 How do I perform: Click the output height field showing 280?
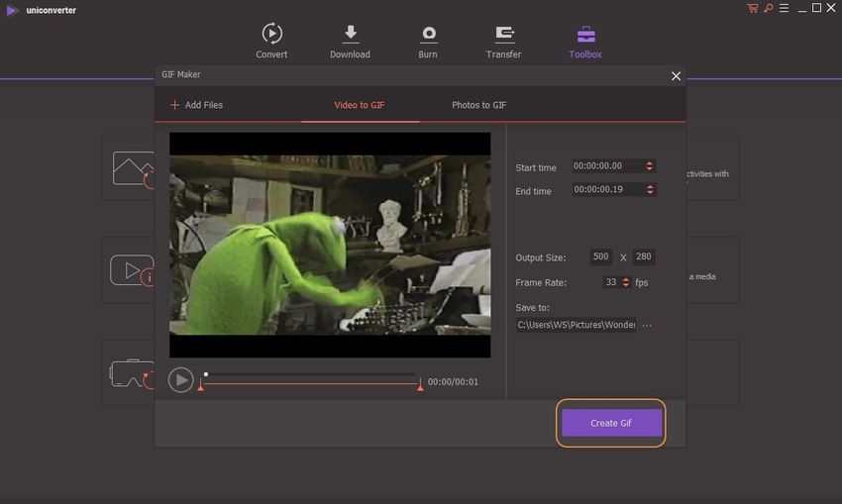pyautogui.click(x=644, y=257)
